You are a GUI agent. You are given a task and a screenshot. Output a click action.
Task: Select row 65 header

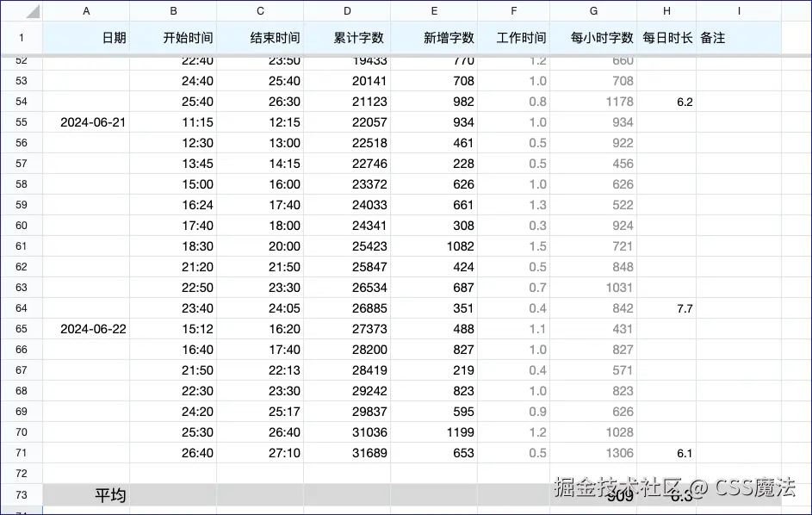click(22, 329)
